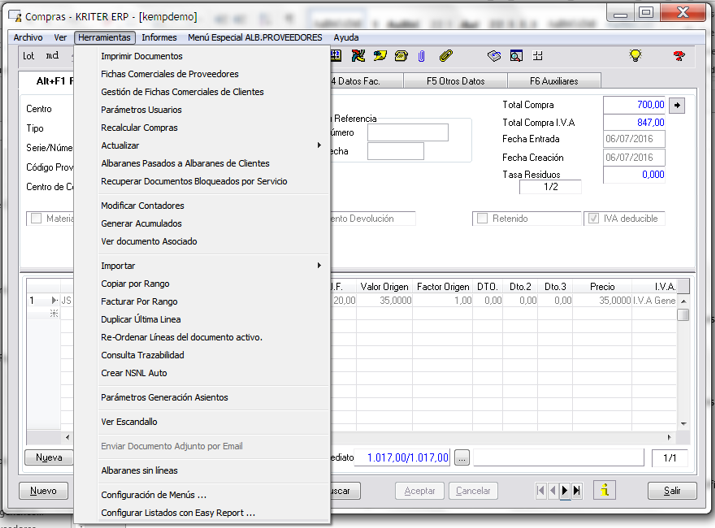Click the Nueva line button

[x=49, y=457]
